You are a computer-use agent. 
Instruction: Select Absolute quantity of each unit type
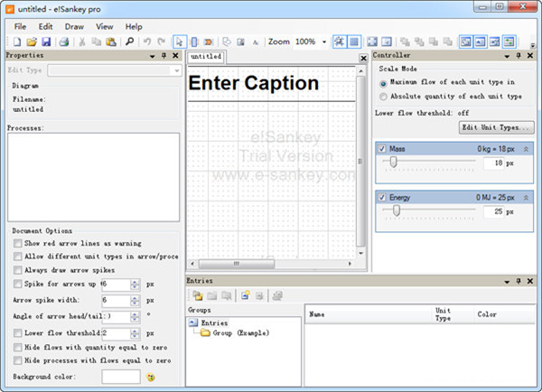click(384, 96)
